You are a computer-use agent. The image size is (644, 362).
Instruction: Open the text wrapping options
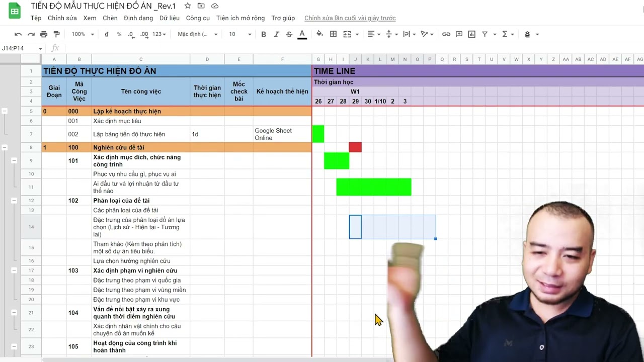coord(409,34)
